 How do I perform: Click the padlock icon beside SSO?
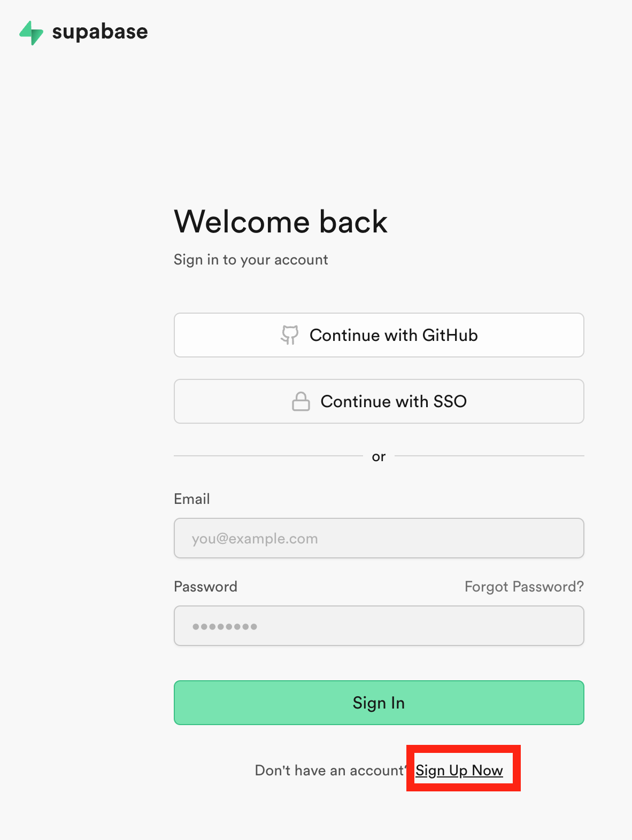pyautogui.click(x=301, y=401)
